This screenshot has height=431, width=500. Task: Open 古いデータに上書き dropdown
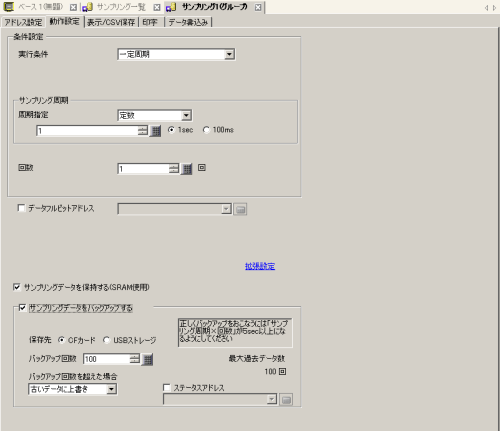(x=73, y=389)
